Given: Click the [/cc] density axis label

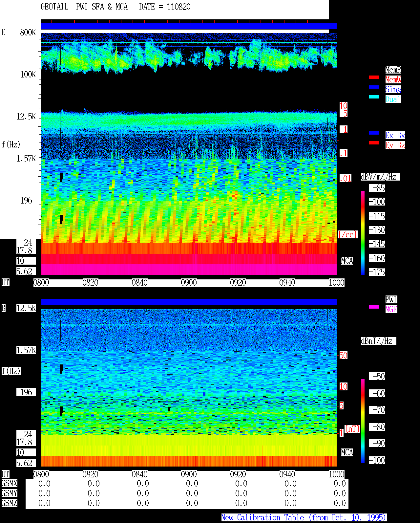Looking at the screenshot, I should pyautogui.click(x=347, y=234).
